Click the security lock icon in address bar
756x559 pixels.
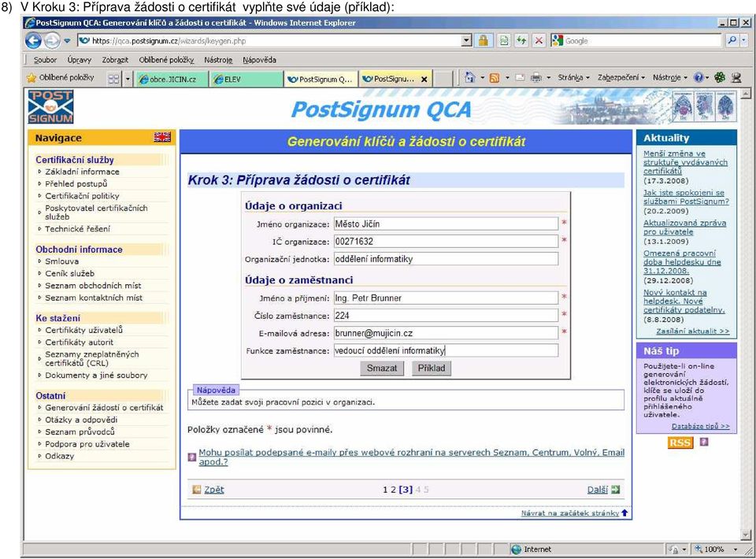click(x=483, y=41)
